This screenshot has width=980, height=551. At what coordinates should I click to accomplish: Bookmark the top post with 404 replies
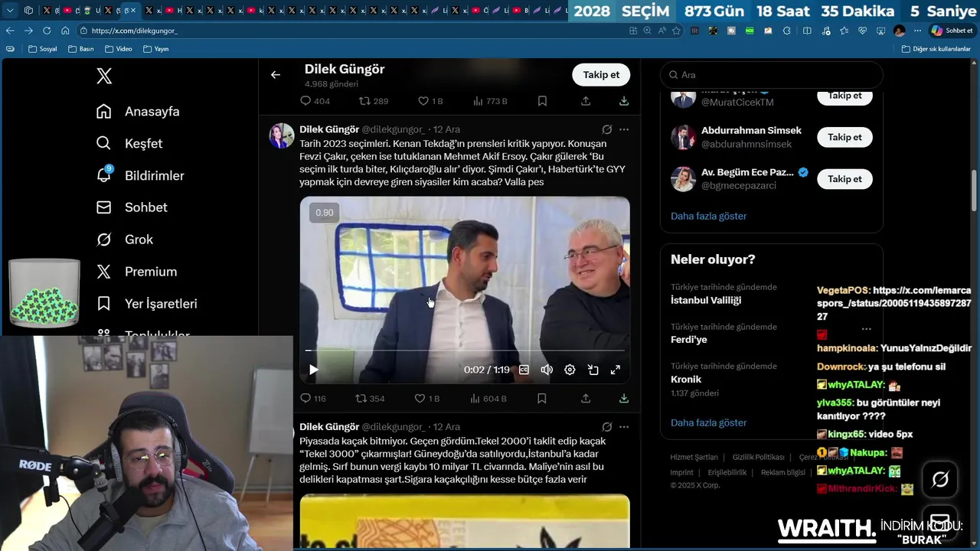[542, 101]
